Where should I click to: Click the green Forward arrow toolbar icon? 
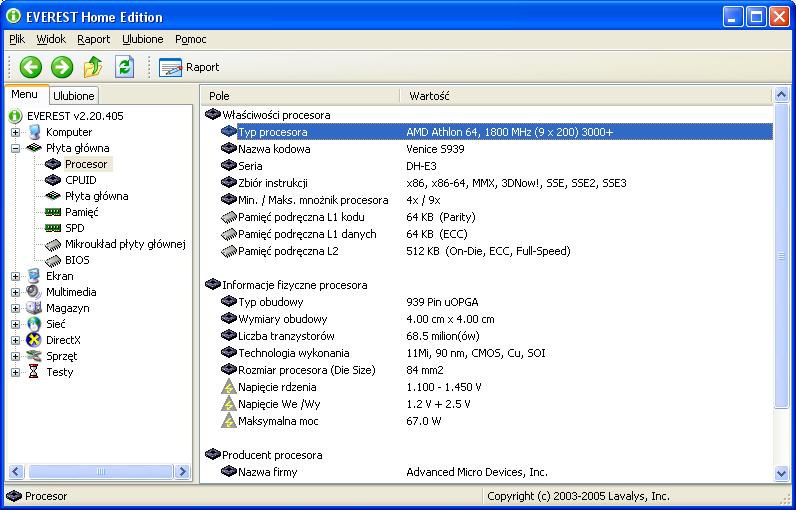(62, 67)
